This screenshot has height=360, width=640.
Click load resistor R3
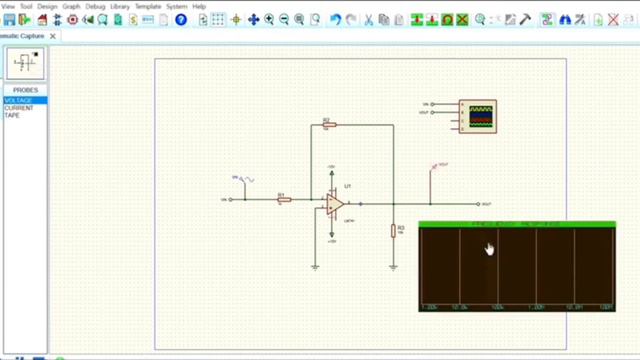pyautogui.click(x=393, y=231)
